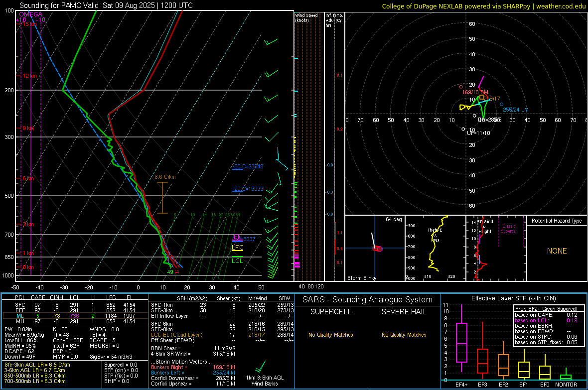
Task: Click "No Quality Matches" under SUPERCELL
Action: (331, 335)
